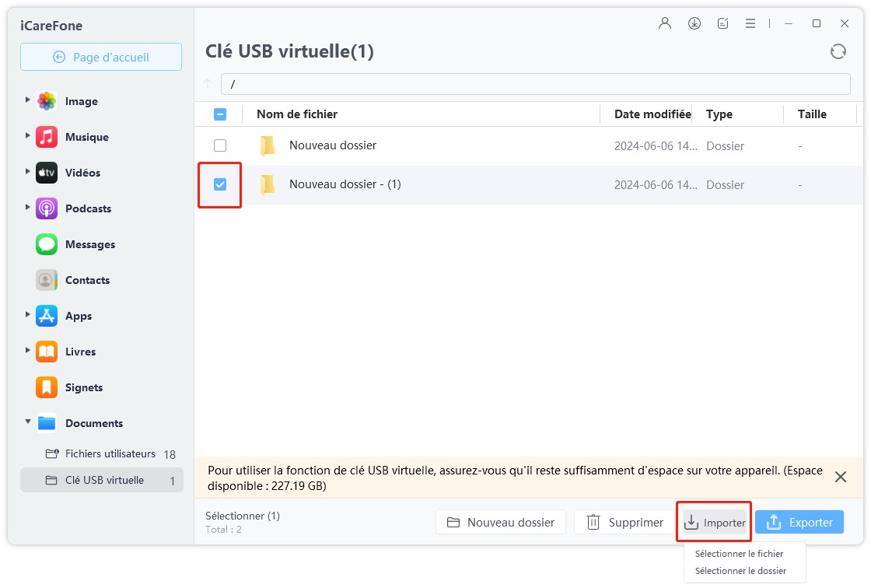Click the refresh icon to reload file list
This screenshot has width=871, height=588.
(x=838, y=51)
